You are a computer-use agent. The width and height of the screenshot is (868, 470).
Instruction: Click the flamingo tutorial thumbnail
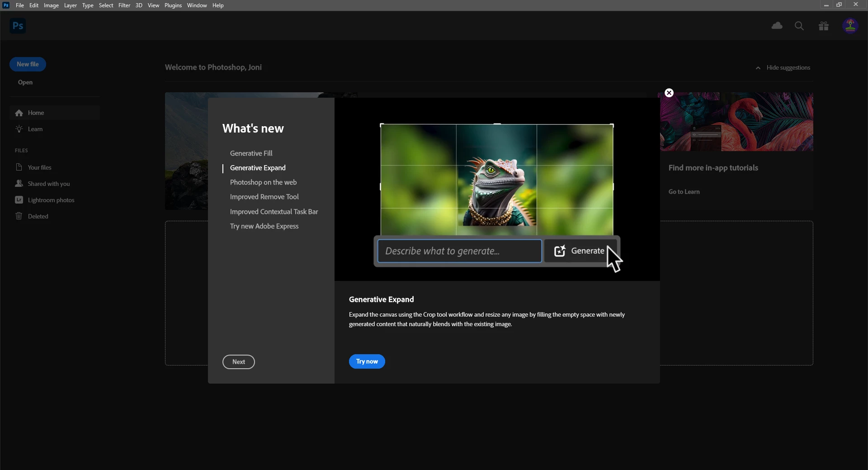(x=736, y=122)
